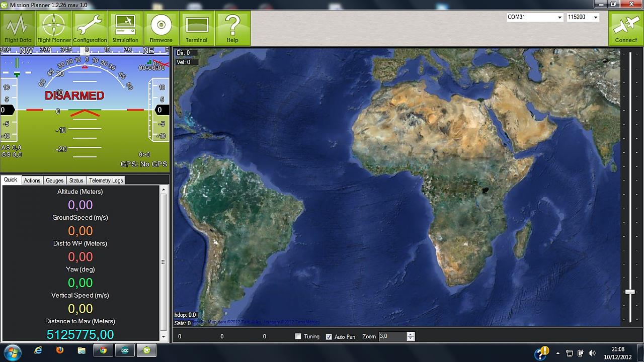Open the Flight Data screen

[18, 28]
